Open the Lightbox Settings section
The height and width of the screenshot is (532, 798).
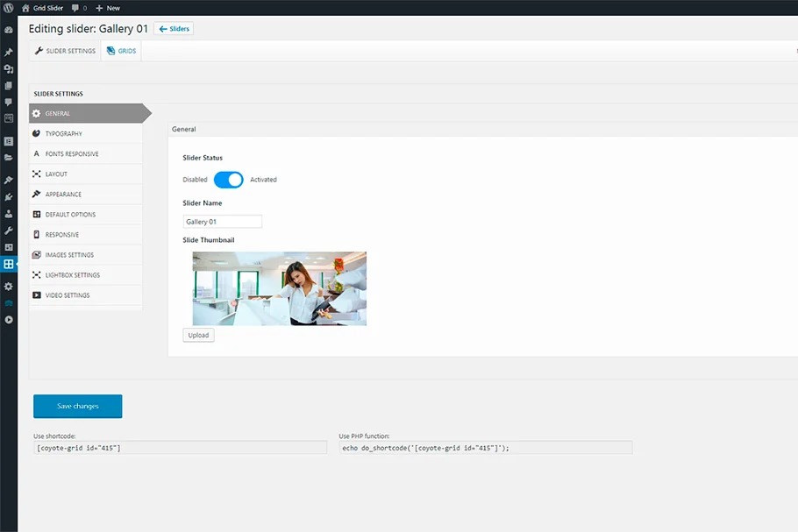[72, 275]
